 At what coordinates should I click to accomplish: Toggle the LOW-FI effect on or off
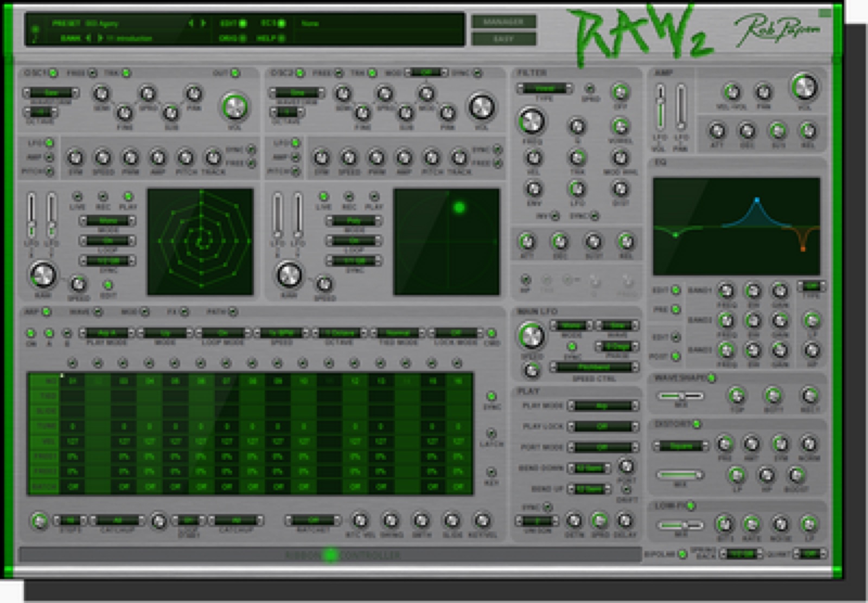691,506
